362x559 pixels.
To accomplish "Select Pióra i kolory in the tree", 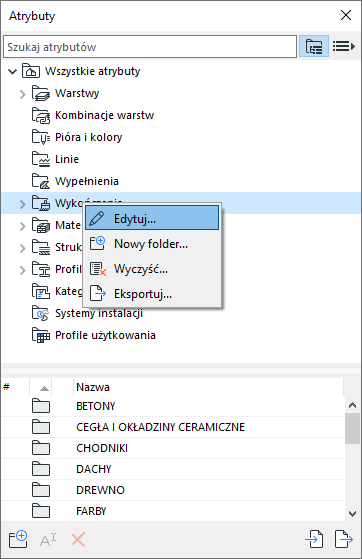I will (x=88, y=137).
